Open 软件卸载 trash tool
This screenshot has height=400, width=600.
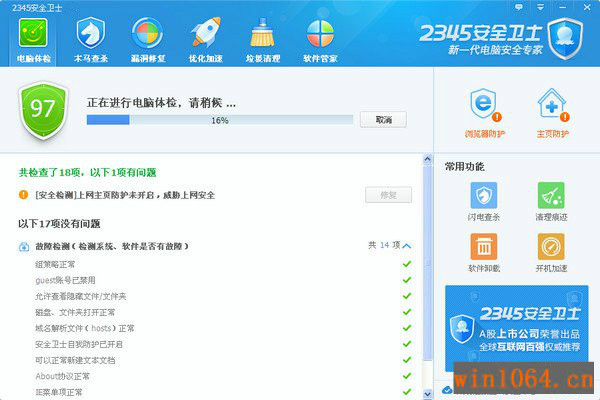pos(484,253)
